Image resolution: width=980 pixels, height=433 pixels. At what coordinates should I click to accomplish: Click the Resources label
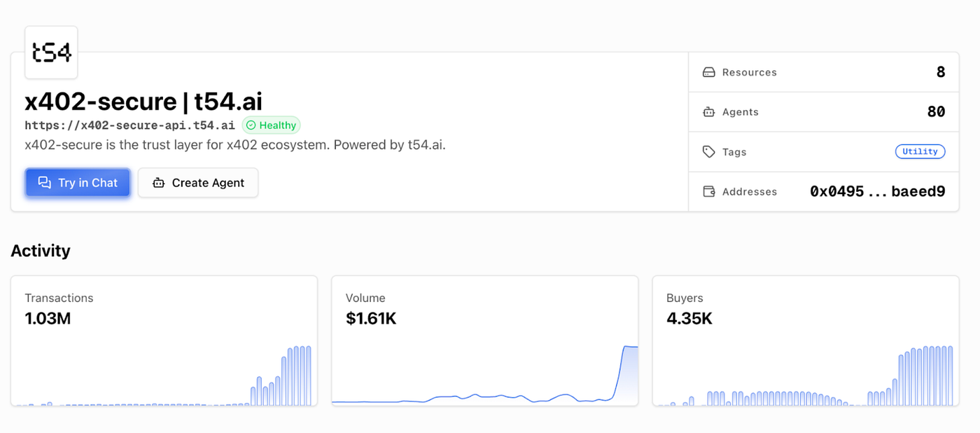pos(750,72)
